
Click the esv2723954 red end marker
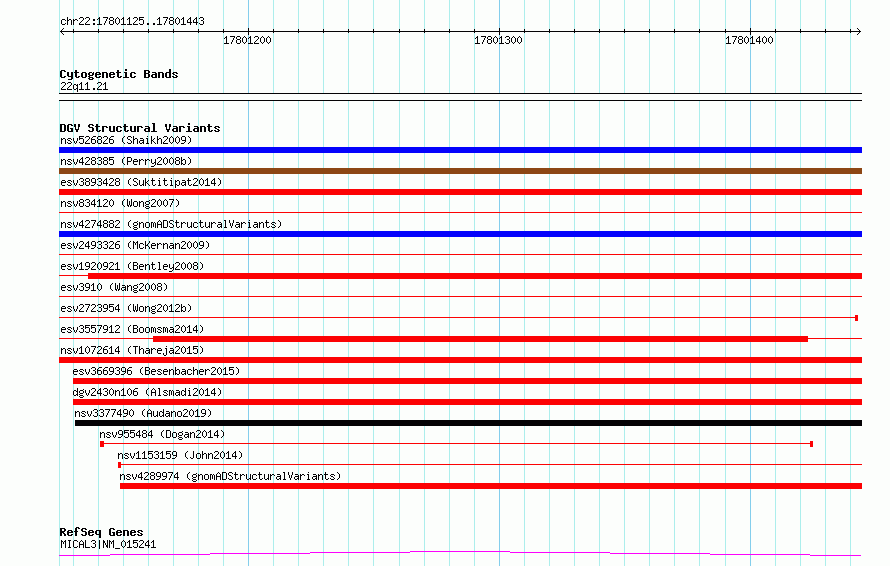point(857,318)
